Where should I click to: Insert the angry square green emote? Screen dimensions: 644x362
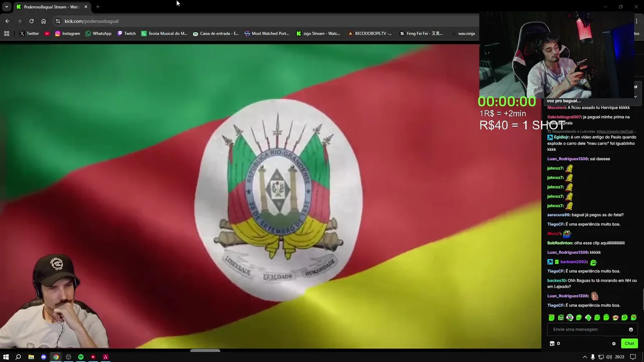560,318
